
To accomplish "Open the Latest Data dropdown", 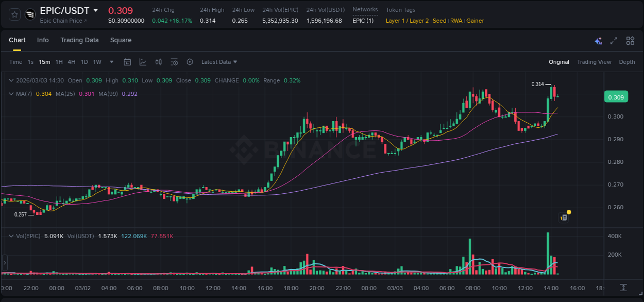I will (219, 62).
